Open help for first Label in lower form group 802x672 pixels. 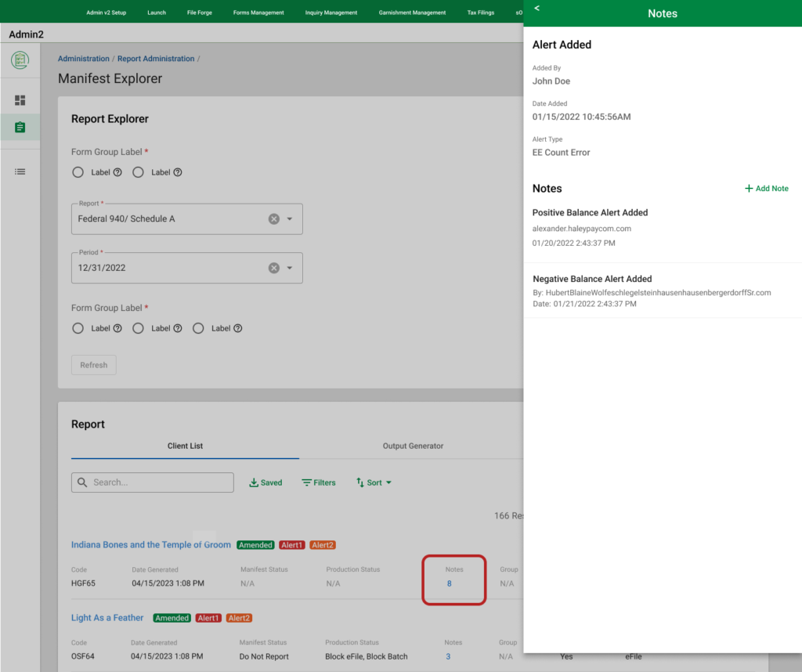[x=117, y=328]
